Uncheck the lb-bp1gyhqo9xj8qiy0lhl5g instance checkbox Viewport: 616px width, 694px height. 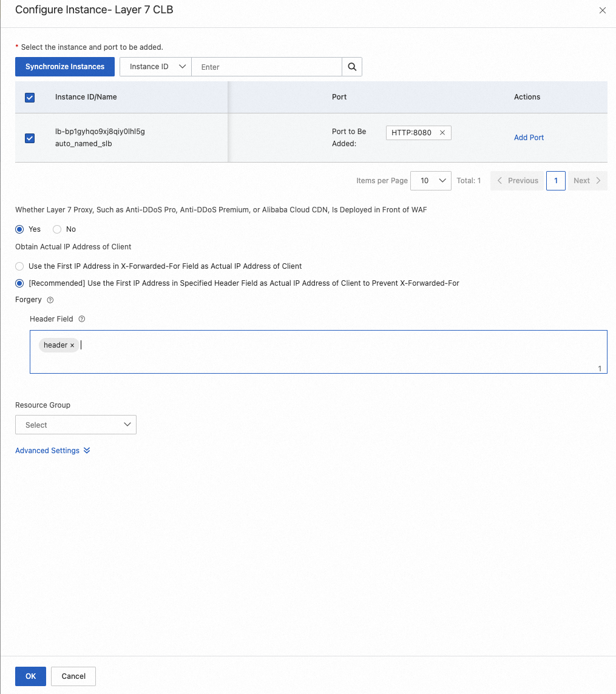29,138
